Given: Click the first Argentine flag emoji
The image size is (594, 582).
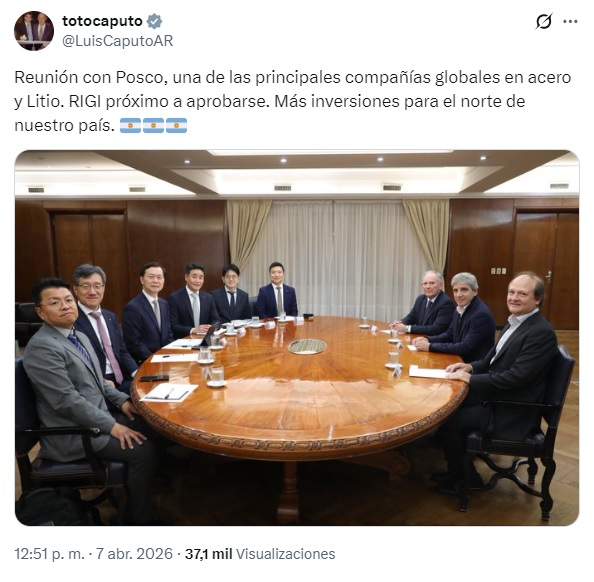Looking at the screenshot, I should tap(131, 125).
